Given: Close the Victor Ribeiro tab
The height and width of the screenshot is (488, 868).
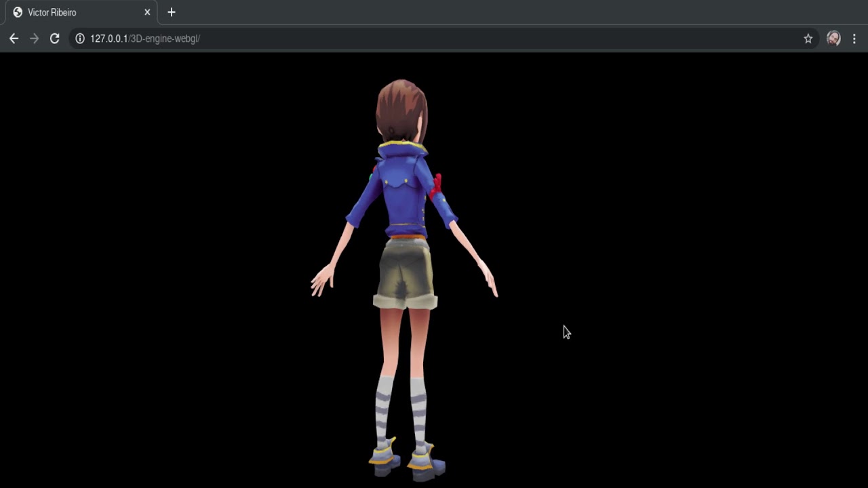Looking at the screenshot, I should point(147,12).
